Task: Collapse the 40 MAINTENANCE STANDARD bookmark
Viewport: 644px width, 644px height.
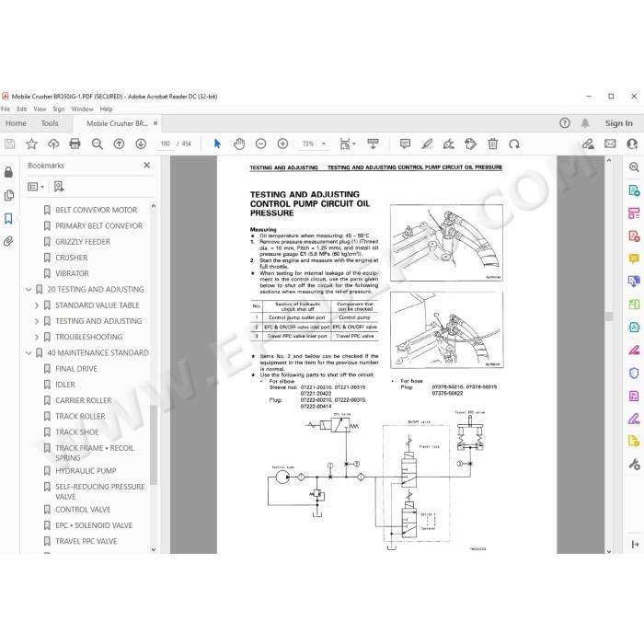Action: tap(29, 352)
